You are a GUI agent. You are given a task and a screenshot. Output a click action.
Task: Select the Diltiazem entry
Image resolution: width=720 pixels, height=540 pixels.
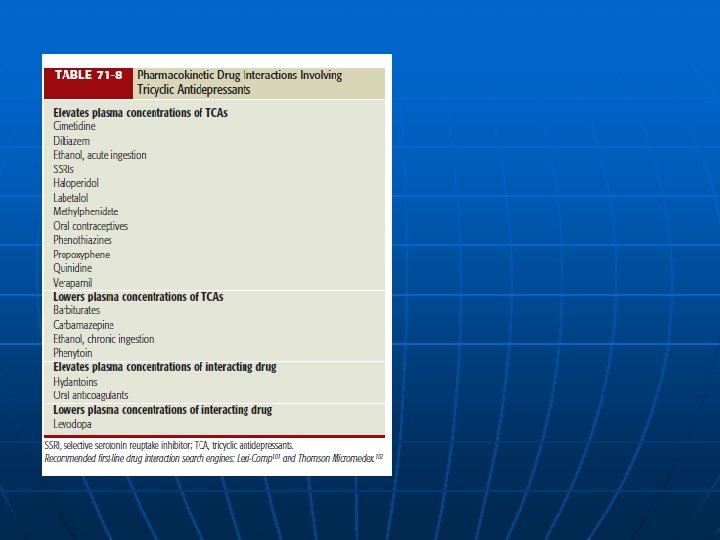click(72, 141)
